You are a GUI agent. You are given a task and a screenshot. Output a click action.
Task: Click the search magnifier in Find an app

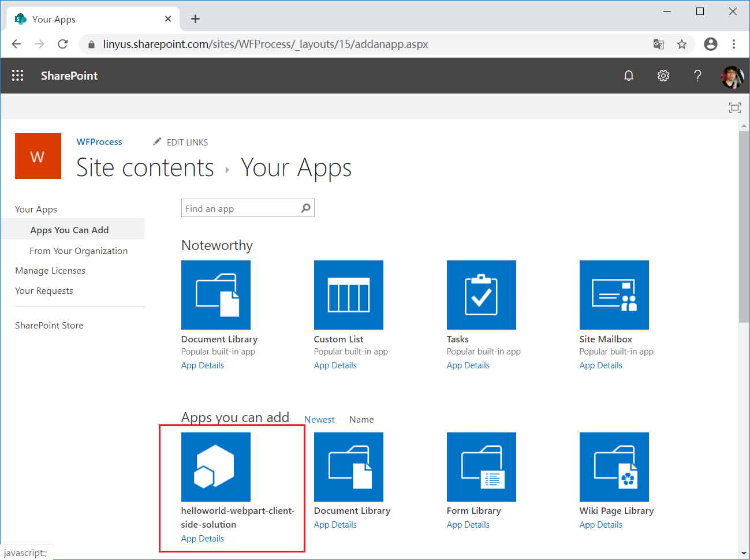click(x=305, y=208)
